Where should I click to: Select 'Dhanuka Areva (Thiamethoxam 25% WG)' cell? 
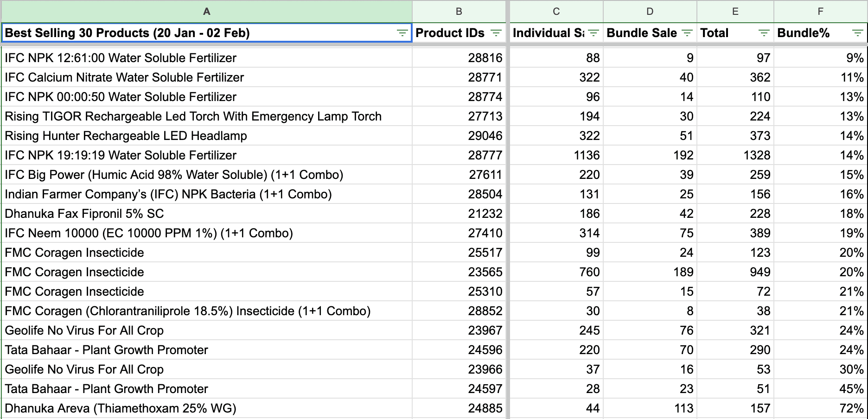pyautogui.click(x=207, y=408)
